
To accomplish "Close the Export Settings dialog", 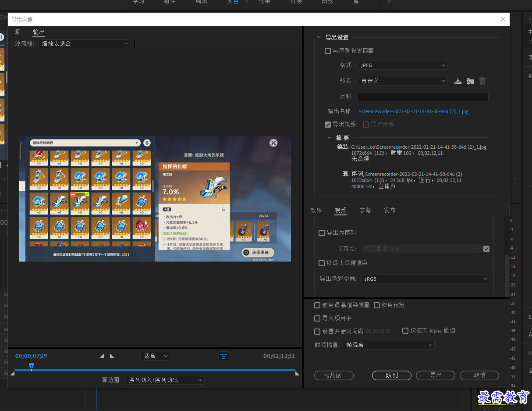I will [x=503, y=19].
